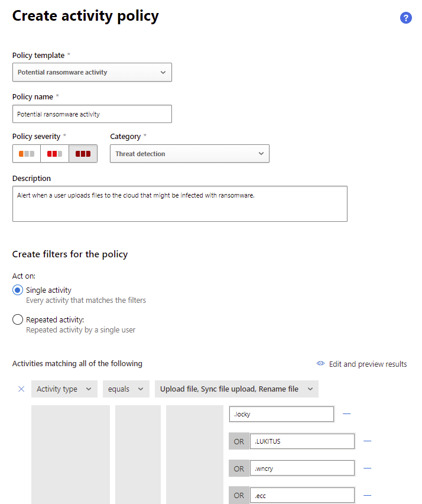Open the equals operator dropdown

point(126,389)
